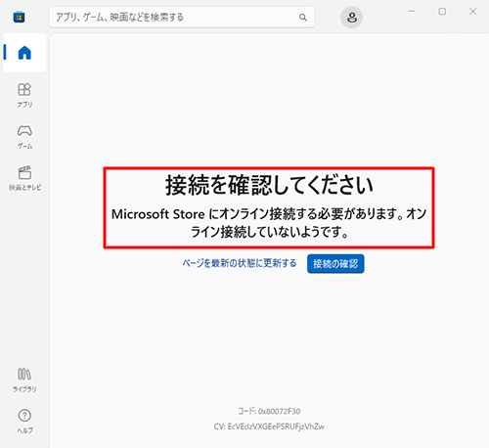Image resolution: width=489 pixels, height=448 pixels.
Task: Open the user account profile button
Action: click(352, 18)
